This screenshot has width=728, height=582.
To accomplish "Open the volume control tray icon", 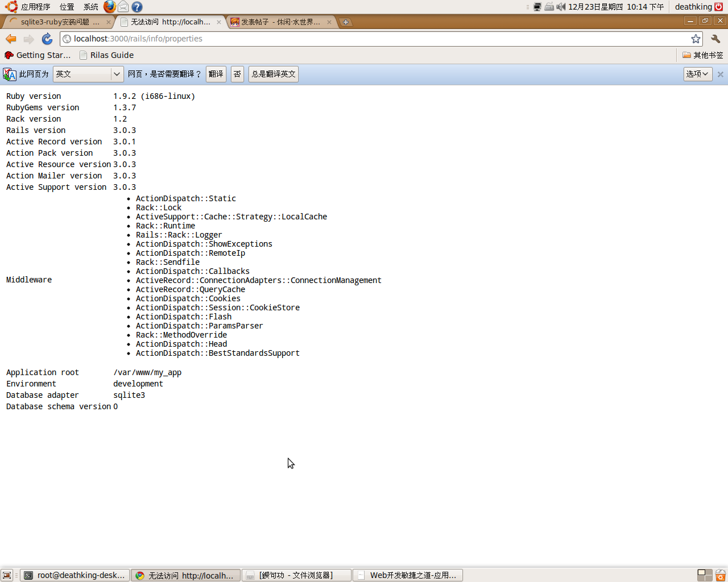I will [561, 7].
